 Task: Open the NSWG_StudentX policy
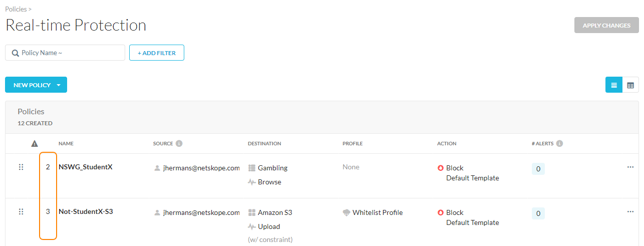pos(85,167)
